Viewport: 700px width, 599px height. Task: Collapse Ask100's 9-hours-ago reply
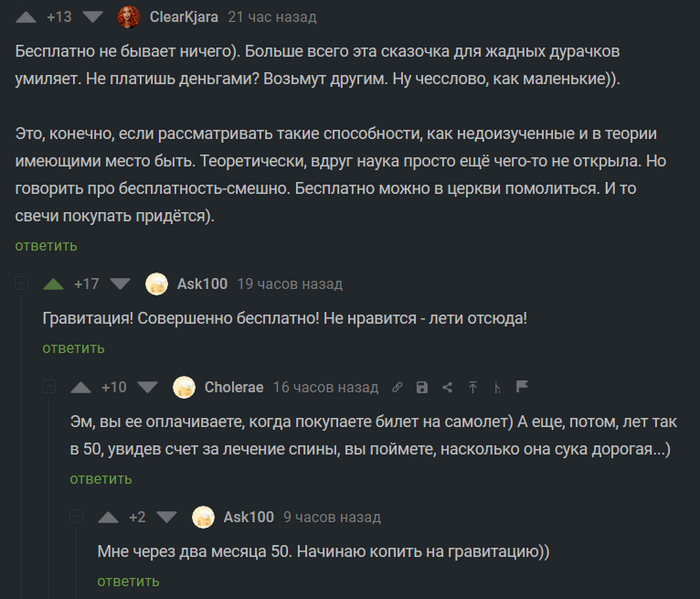[77, 517]
